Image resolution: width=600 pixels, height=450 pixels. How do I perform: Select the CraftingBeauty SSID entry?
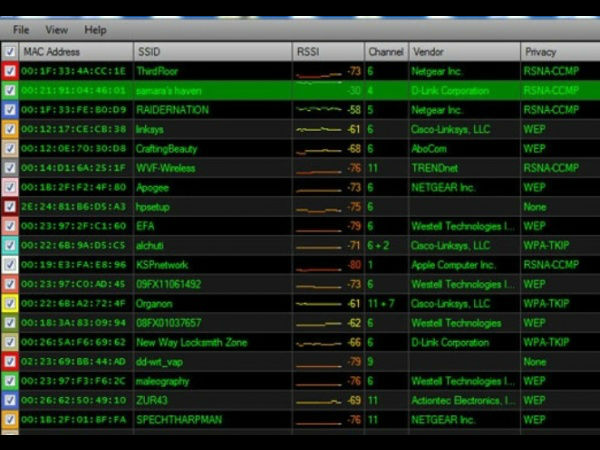pos(166,148)
